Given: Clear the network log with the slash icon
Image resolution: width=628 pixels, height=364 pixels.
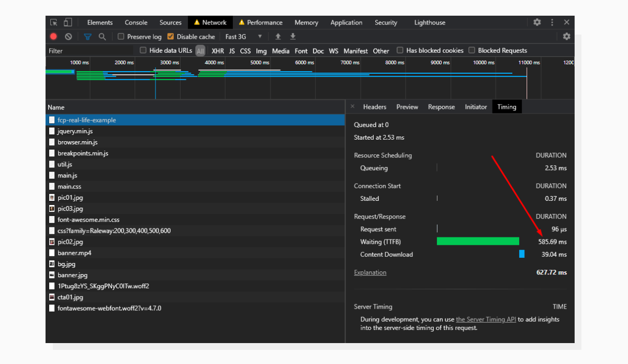Looking at the screenshot, I should click(x=68, y=37).
